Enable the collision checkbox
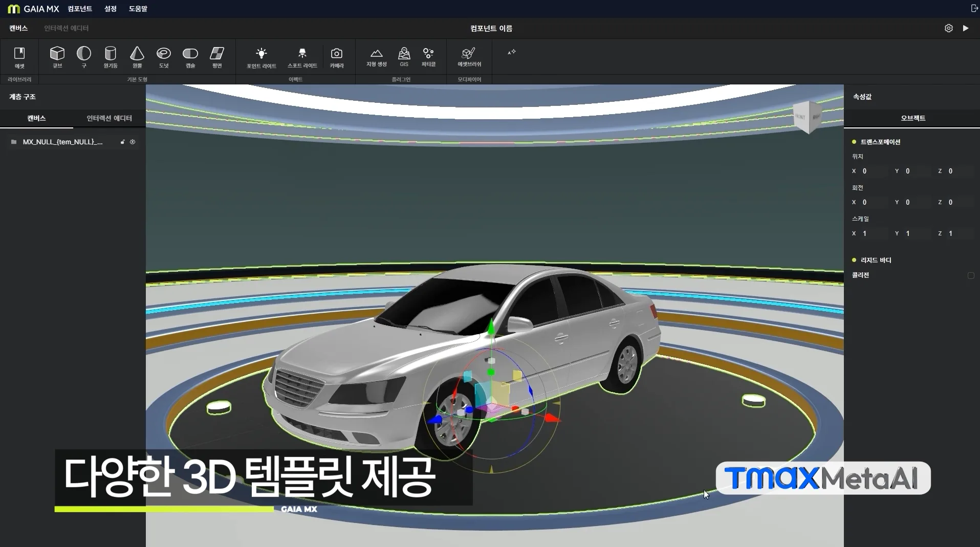Image resolution: width=980 pixels, height=547 pixels. click(971, 275)
